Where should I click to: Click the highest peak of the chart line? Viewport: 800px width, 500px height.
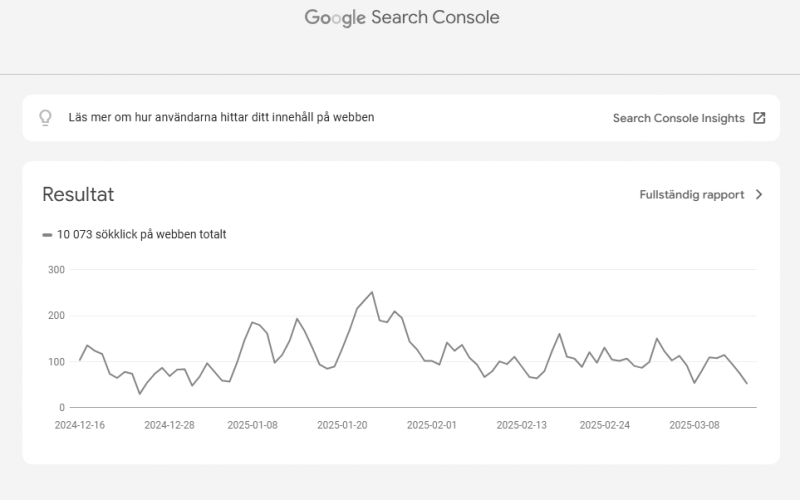coord(372,292)
